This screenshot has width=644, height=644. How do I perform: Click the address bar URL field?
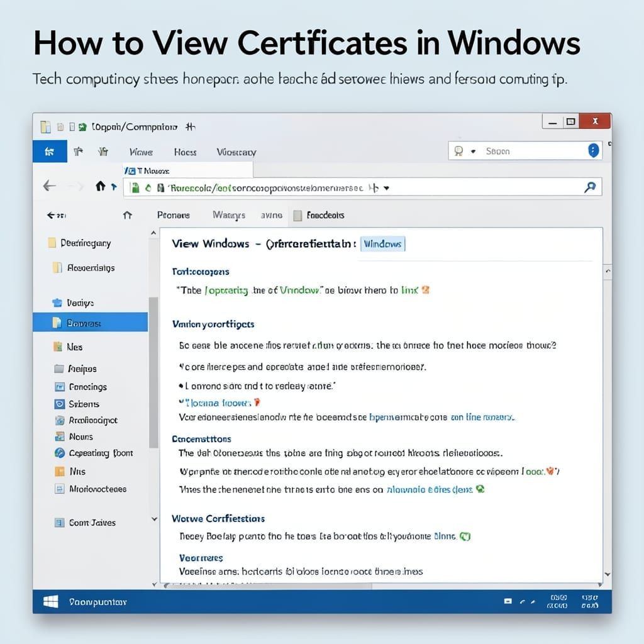point(362,187)
